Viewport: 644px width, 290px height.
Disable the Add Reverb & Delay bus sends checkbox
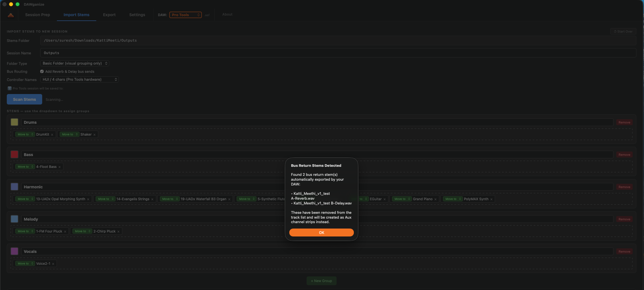[x=42, y=71]
